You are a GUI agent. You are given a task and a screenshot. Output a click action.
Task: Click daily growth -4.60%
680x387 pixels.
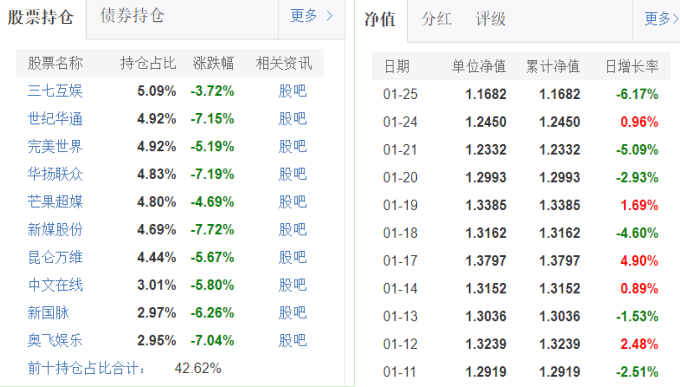(x=637, y=233)
